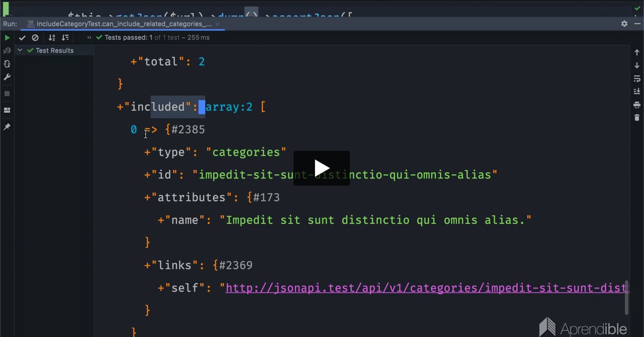Expand hidden toolbar items double chevron
Image resolution: width=644 pixels, height=337 pixels.
point(89,38)
